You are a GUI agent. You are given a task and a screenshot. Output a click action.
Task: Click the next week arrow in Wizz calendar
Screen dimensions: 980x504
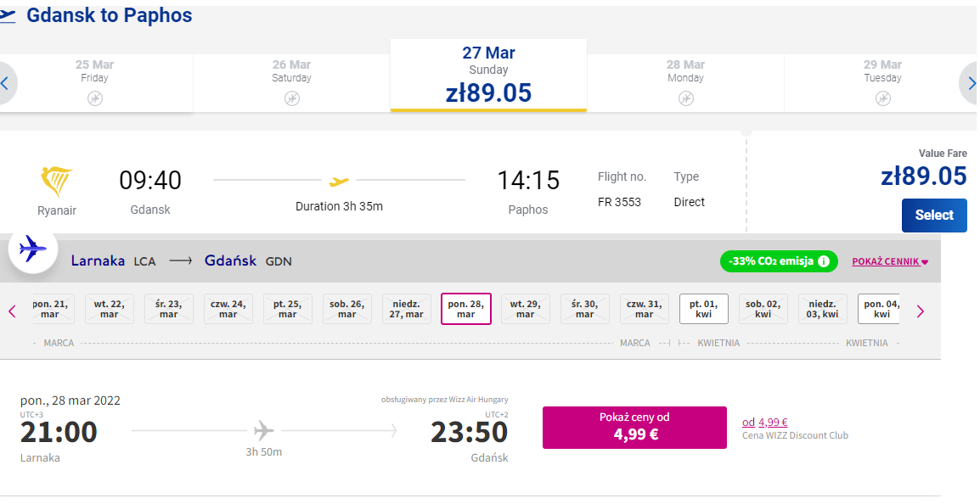tap(920, 311)
